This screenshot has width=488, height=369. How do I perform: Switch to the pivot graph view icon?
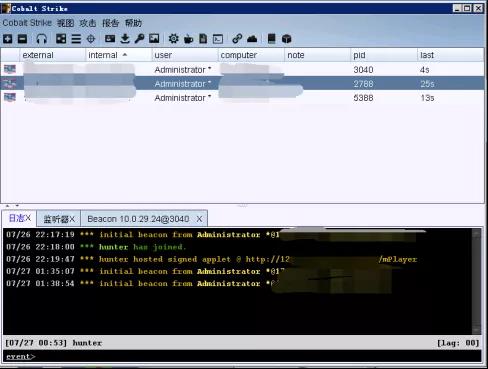click(x=61, y=39)
